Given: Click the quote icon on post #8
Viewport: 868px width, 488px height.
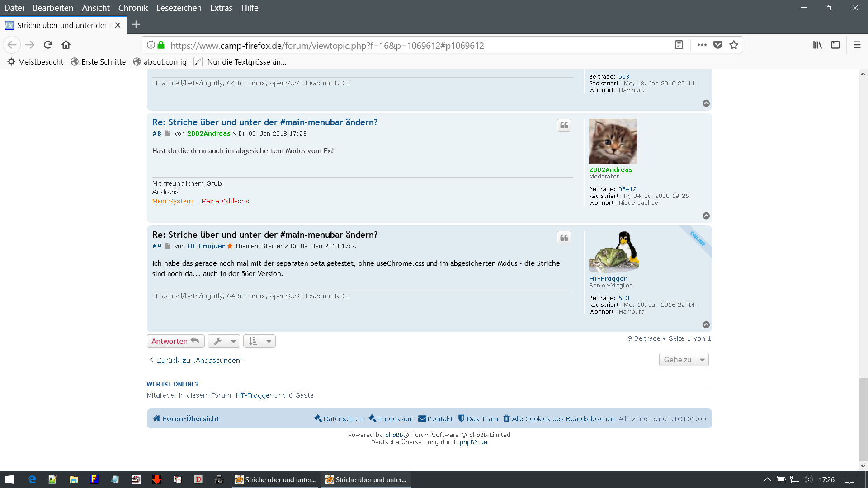Looking at the screenshot, I should (x=564, y=125).
